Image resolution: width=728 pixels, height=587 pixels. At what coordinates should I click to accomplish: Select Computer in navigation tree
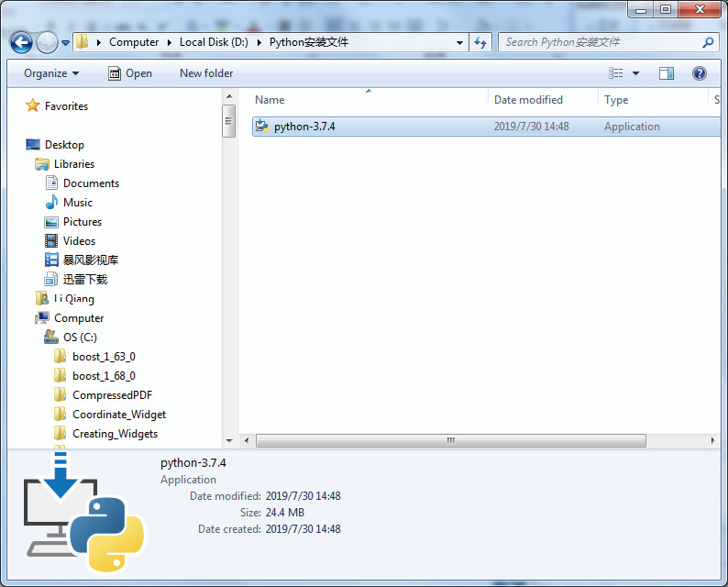79,318
